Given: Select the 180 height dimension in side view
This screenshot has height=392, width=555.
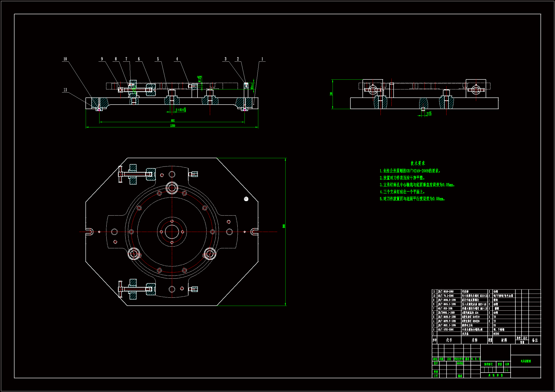Looking at the screenshot, I should (331, 94).
